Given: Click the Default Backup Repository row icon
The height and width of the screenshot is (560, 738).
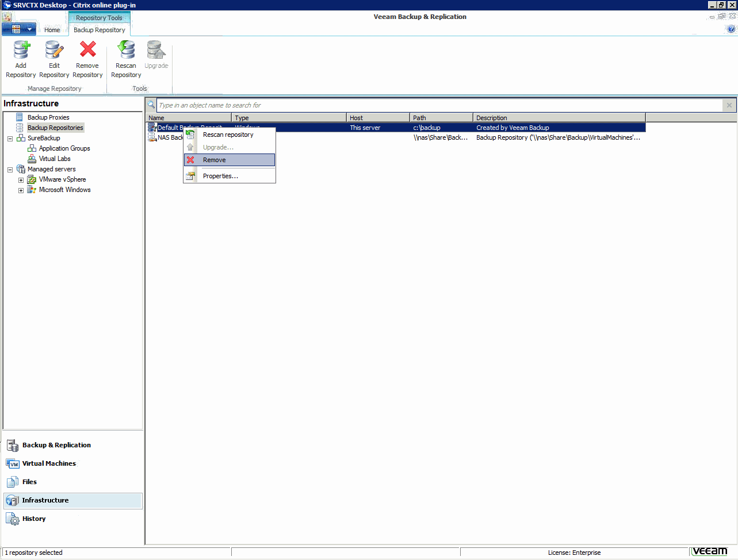Looking at the screenshot, I should tap(152, 128).
